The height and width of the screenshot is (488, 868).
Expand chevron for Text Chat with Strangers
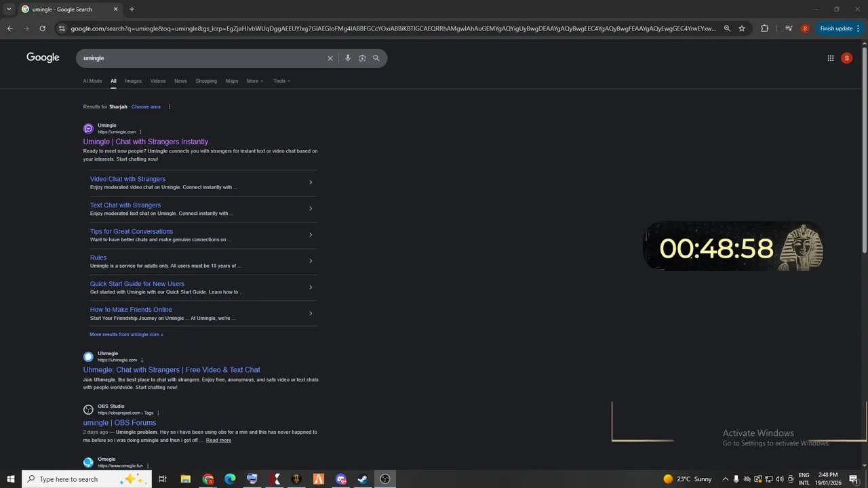point(311,209)
